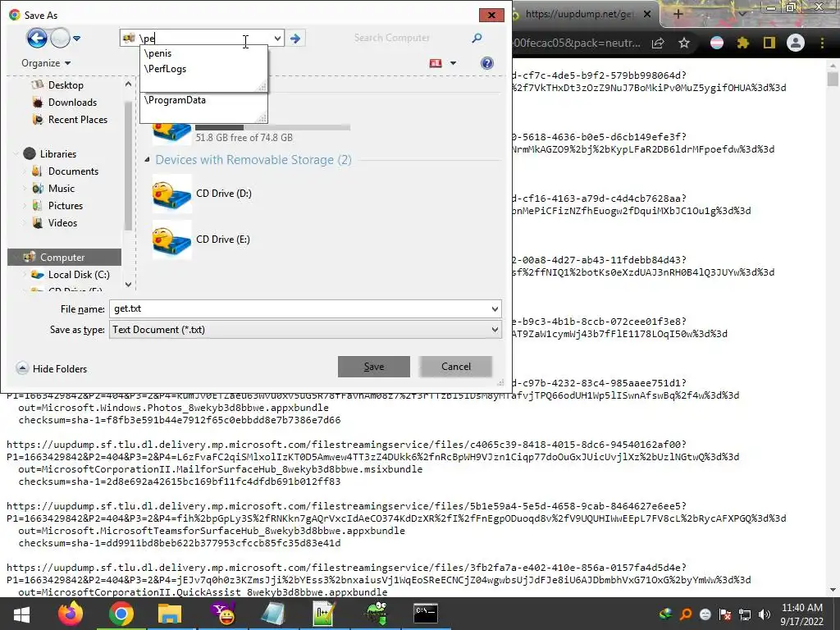Viewport: 840px width, 630px height.
Task: Toggle Chrome side panel
Action: (769, 43)
